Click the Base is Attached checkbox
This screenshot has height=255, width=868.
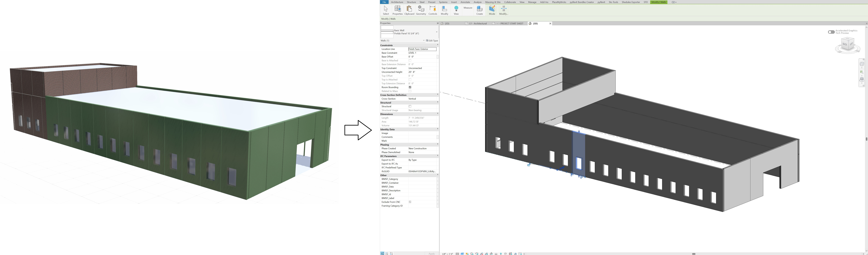[x=410, y=61]
